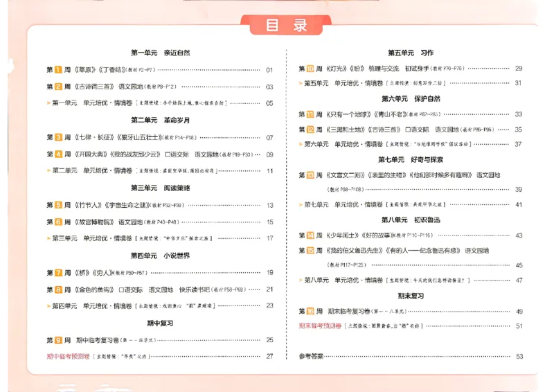The height and width of the screenshot is (392, 554).
Task: Select heading 第二单元 革命岁月
Action: (161, 121)
